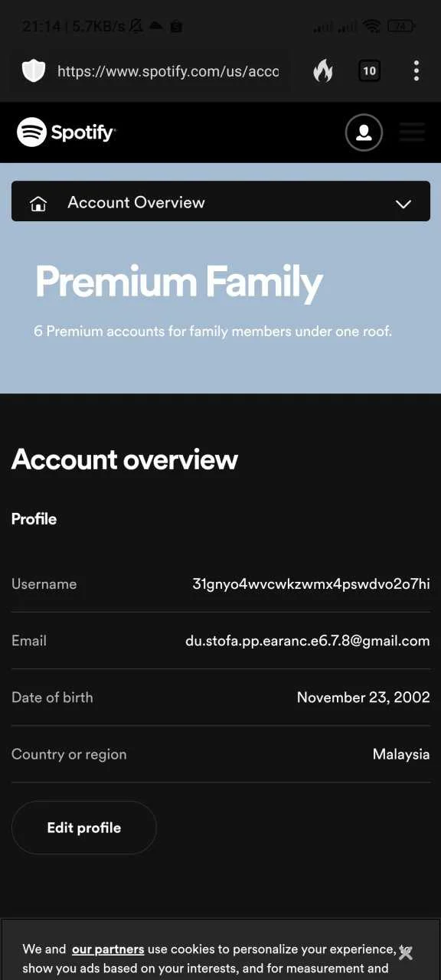Tap the Spotify logo

[67, 132]
